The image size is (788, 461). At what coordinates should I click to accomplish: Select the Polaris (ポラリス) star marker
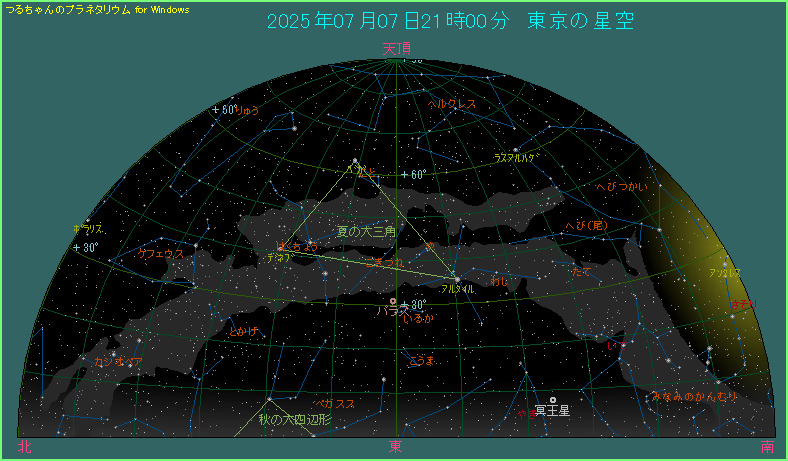87,221
